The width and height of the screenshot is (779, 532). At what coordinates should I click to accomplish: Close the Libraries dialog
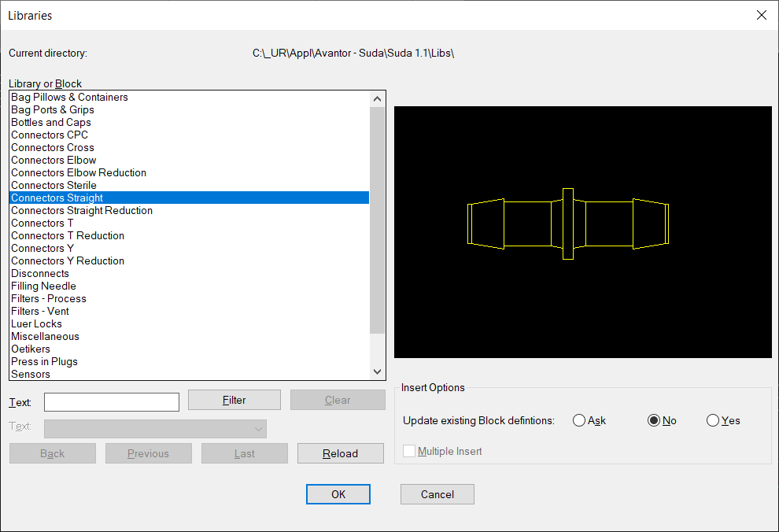pyautogui.click(x=761, y=16)
